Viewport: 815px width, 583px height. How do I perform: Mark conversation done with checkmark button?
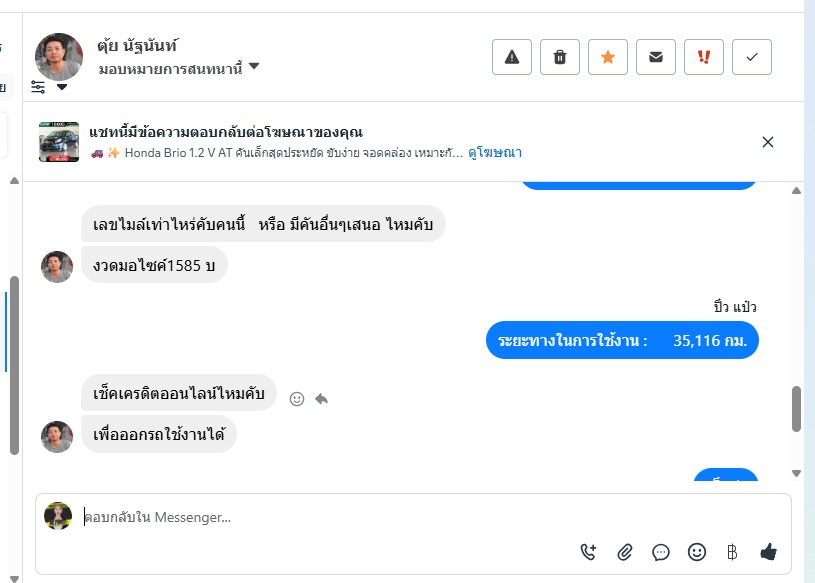(x=752, y=57)
